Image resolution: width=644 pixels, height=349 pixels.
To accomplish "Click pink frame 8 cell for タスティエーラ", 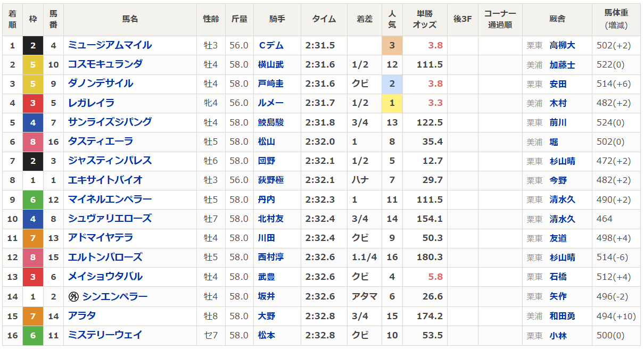I will click(33, 142).
